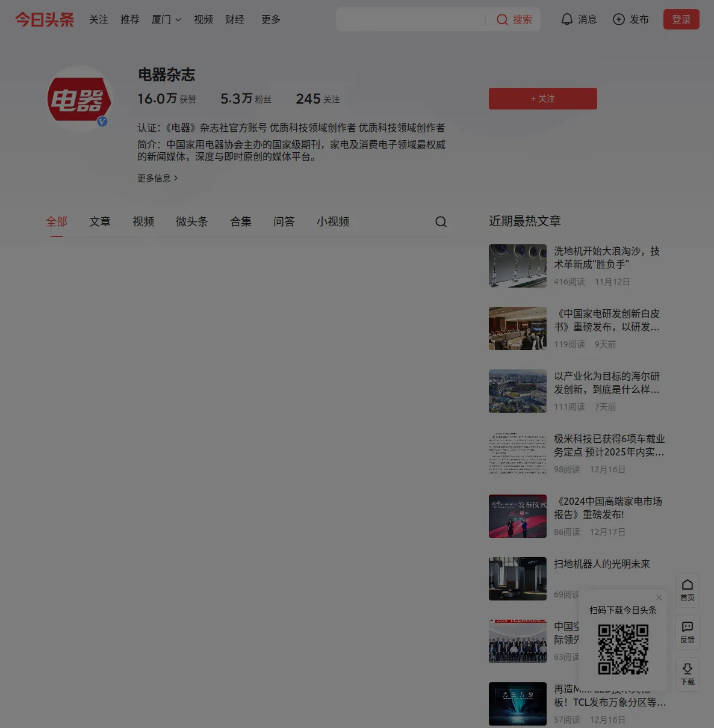
Task: Switch to the 微头条 tab
Action: (x=192, y=222)
